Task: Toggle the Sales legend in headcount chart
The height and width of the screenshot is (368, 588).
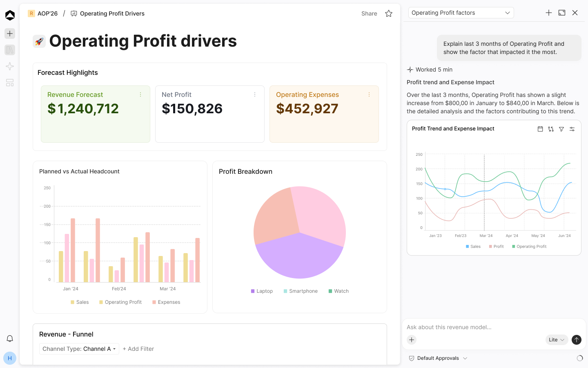Action: point(80,302)
